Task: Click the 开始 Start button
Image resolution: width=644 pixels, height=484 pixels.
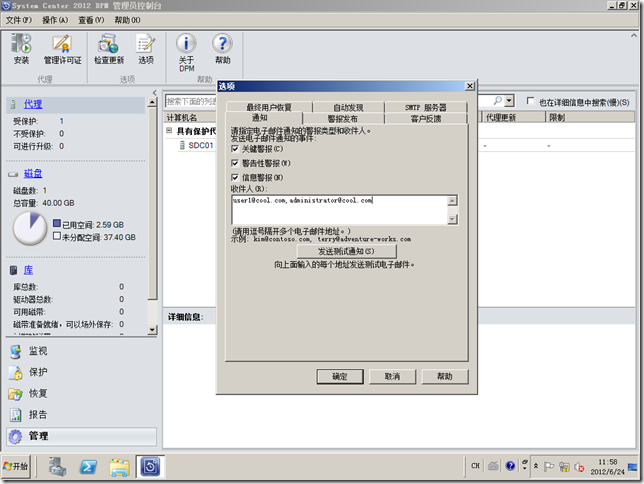Action: coord(16,467)
